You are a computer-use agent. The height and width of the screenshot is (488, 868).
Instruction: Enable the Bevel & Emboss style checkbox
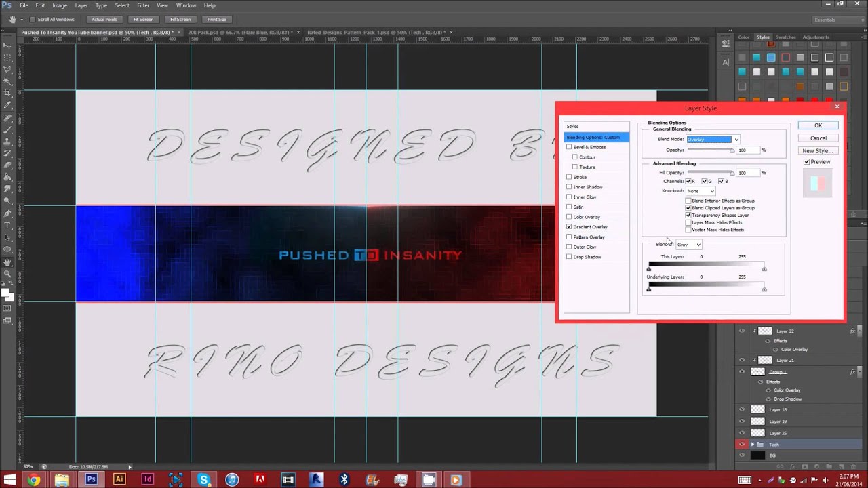569,147
